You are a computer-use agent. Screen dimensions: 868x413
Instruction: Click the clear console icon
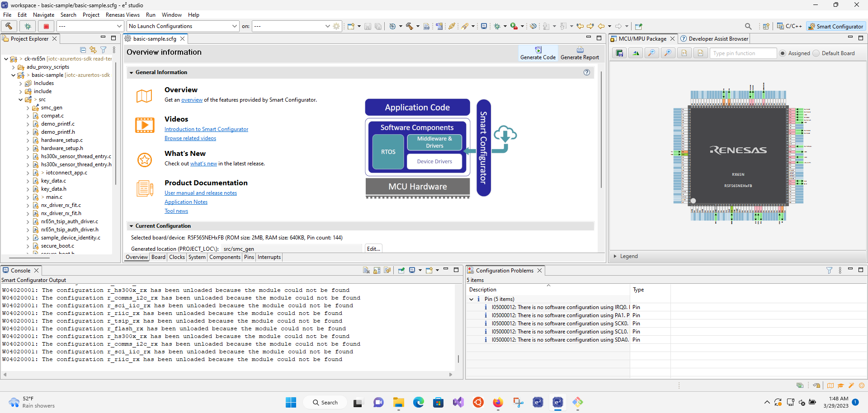367,270
